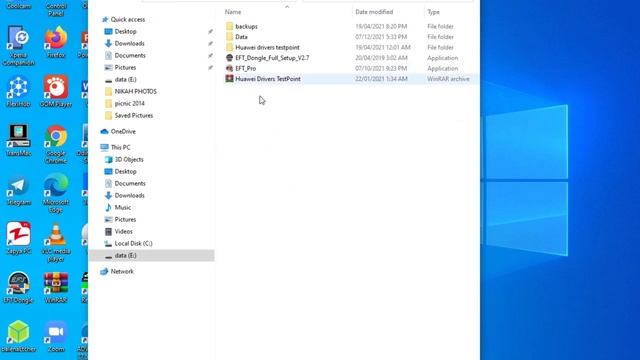
Task: Click the WinRAR archive type cell
Action: (x=448, y=79)
